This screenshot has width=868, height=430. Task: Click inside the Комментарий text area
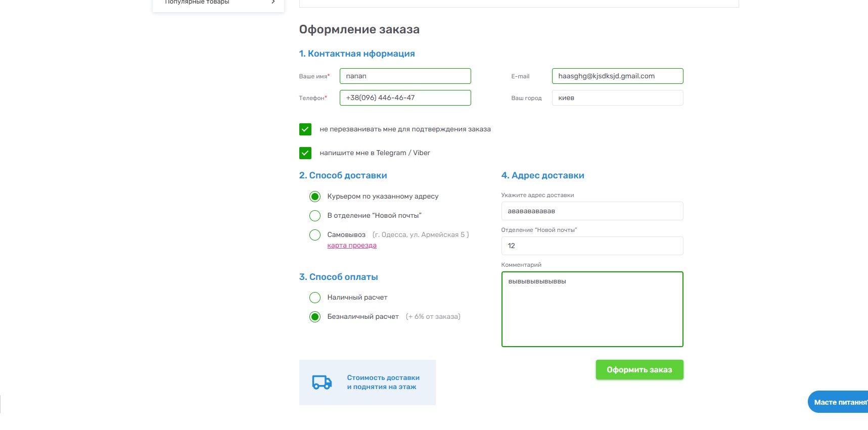(x=592, y=309)
